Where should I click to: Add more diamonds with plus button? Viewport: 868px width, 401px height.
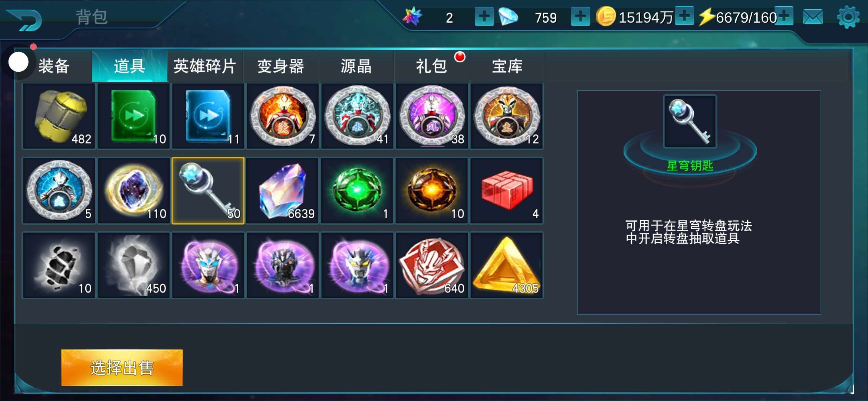point(581,16)
